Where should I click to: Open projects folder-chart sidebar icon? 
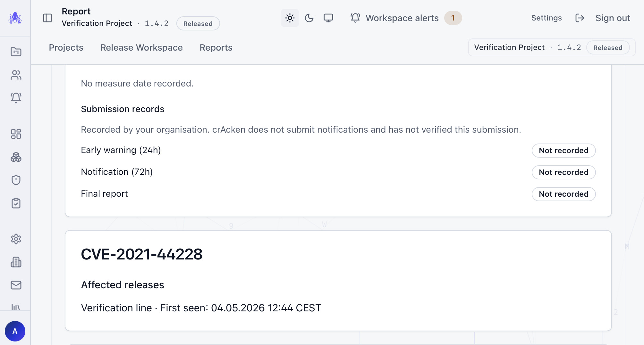(x=16, y=52)
